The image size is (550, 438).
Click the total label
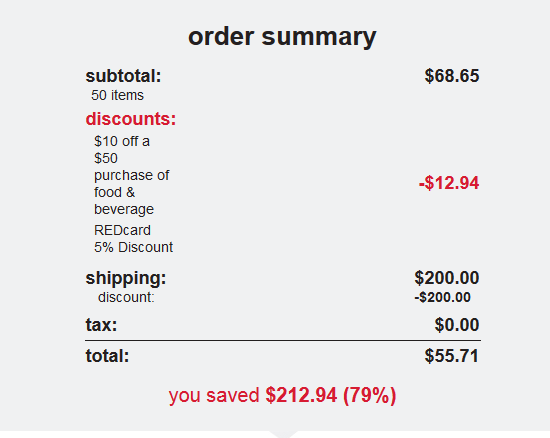coord(107,356)
